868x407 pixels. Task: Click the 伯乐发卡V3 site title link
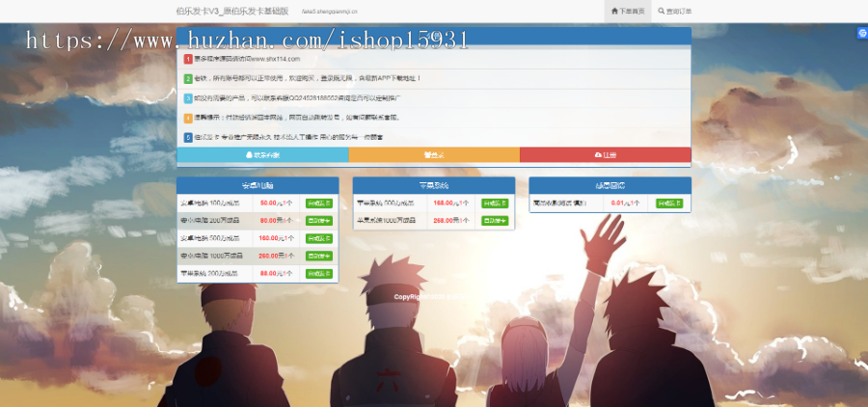tap(231, 11)
